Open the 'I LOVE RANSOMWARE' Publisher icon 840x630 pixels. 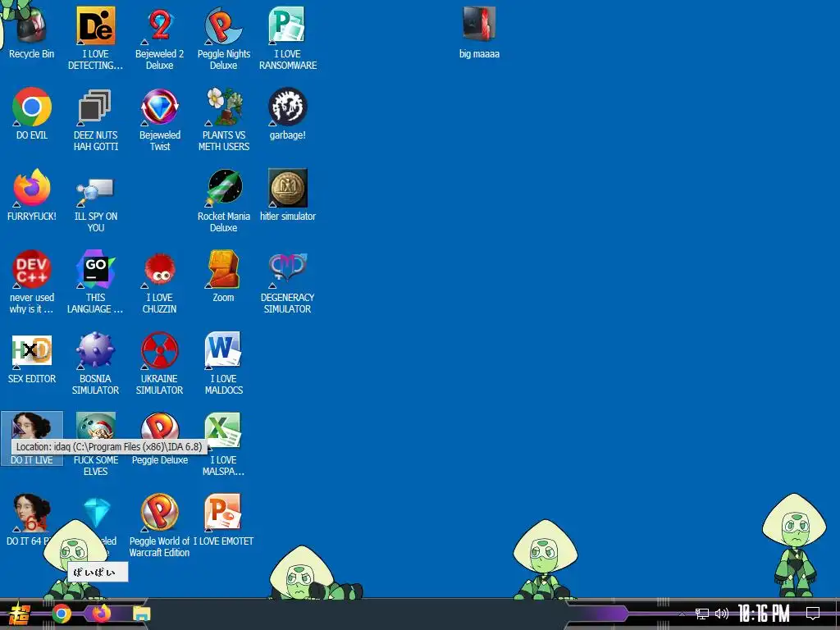288,38
